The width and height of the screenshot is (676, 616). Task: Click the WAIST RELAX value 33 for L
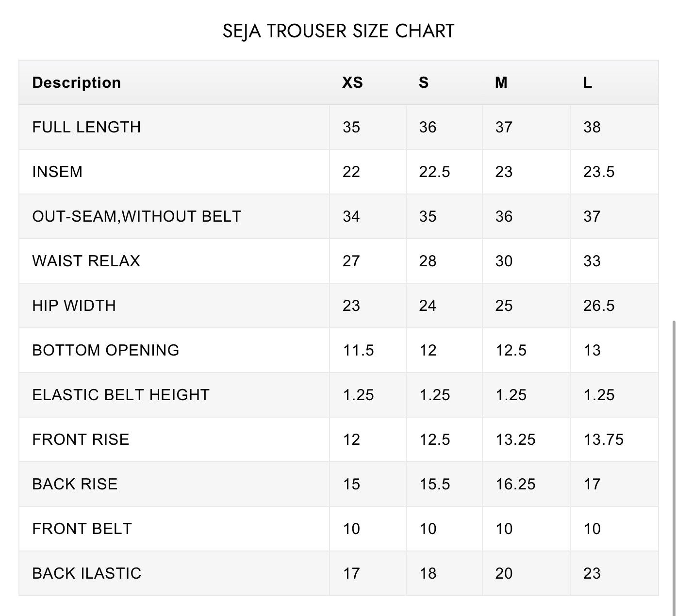coord(592,261)
